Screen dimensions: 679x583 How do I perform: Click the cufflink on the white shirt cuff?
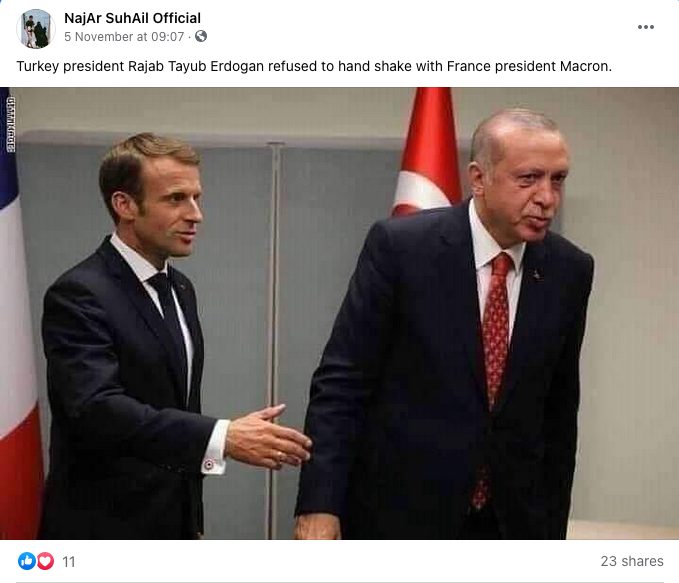pyautogui.click(x=209, y=465)
